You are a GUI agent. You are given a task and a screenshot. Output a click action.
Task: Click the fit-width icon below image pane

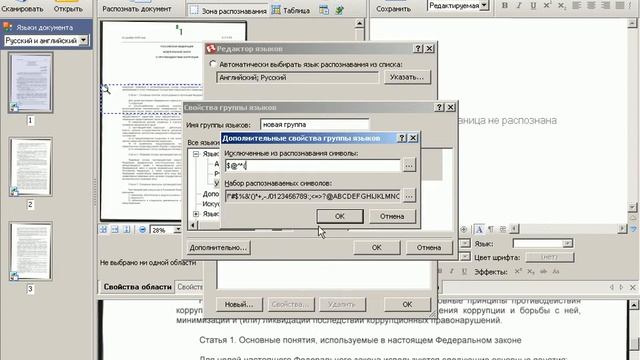point(115,230)
